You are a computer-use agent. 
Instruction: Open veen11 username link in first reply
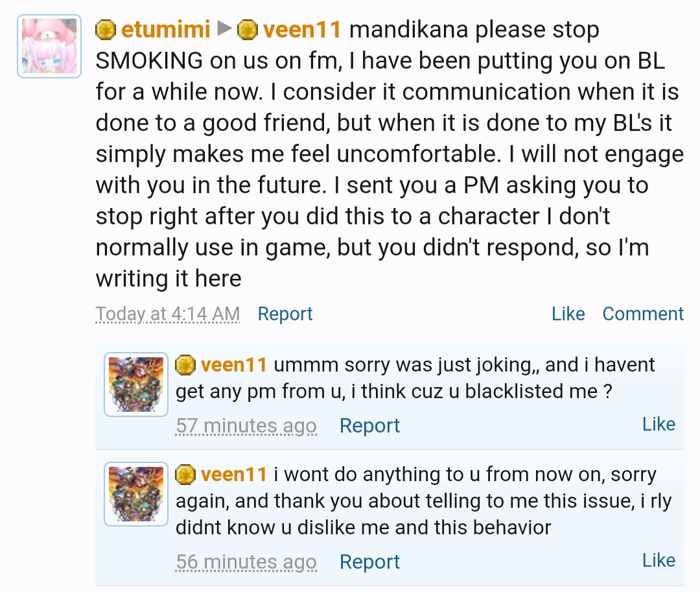tap(234, 365)
